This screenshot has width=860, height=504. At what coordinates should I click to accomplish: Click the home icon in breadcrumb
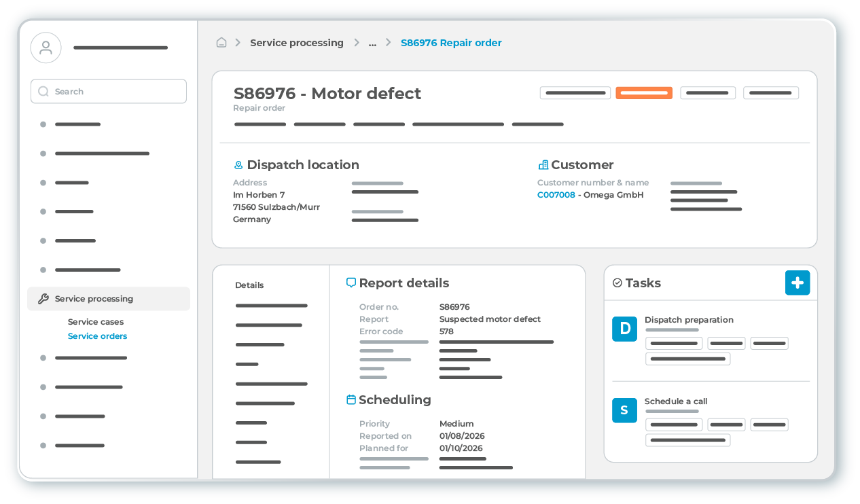(221, 43)
